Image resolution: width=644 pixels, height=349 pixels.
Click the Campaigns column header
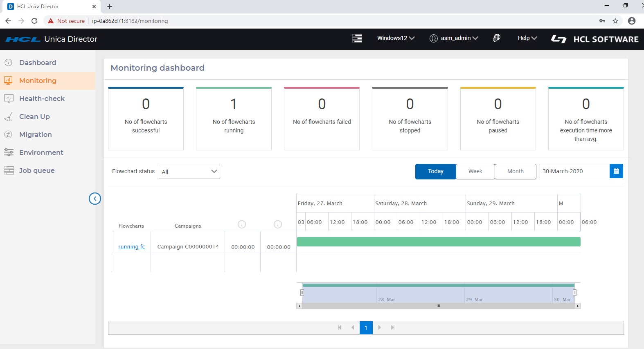point(188,226)
